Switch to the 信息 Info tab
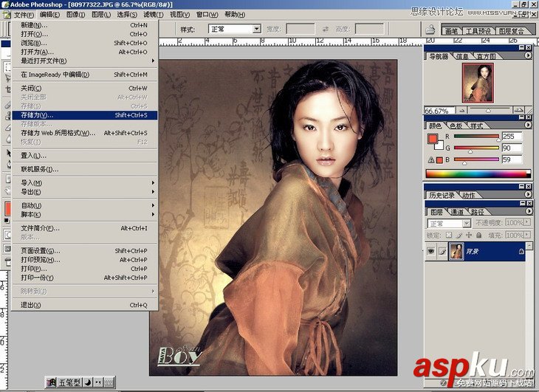The image size is (539, 392). coord(463,56)
